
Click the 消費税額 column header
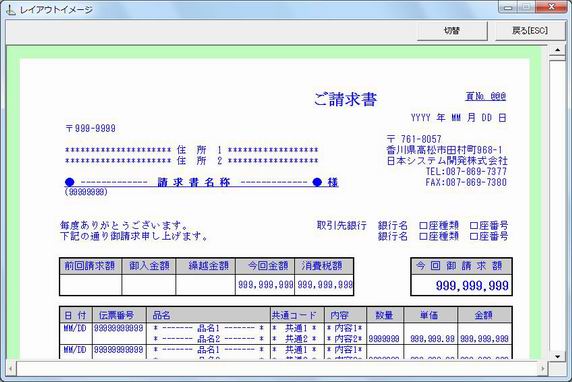[x=324, y=266]
